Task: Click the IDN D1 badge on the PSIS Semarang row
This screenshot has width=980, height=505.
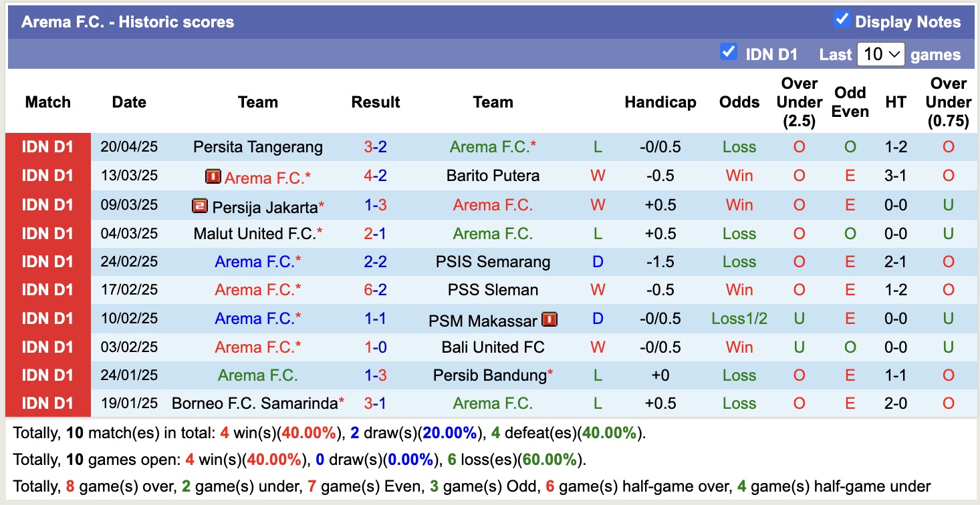Action: [x=47, y=261]
